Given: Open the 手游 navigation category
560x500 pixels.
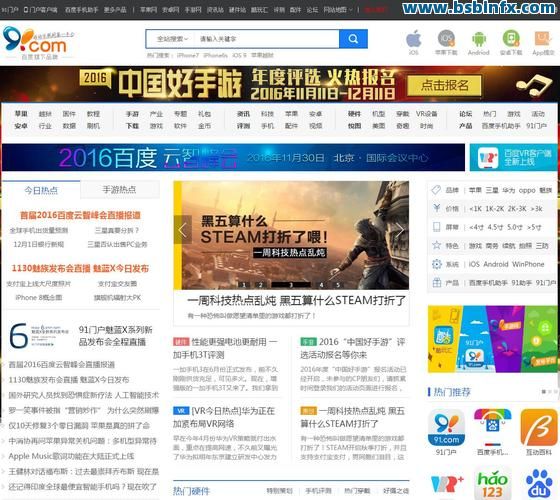Looking at the screenshot, I should pyautogui.click(x=132, y=114).
